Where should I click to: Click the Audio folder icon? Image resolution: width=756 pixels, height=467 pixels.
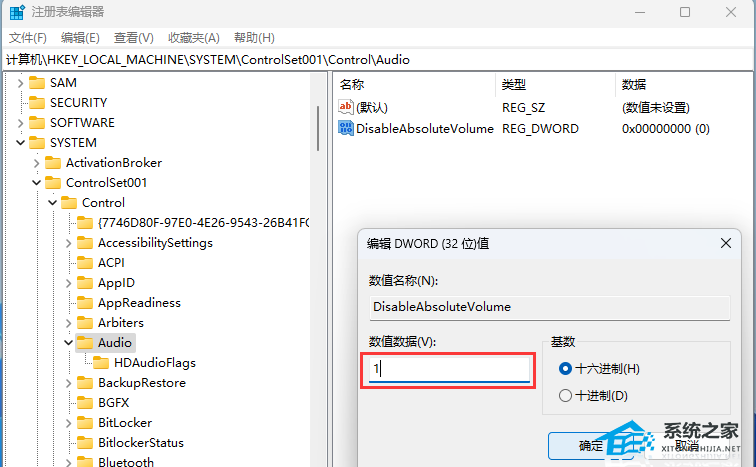(x=85, y=343)
